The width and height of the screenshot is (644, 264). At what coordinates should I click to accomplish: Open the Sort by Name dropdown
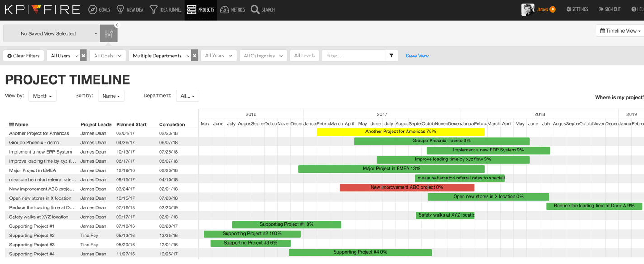(x=111, y=96)
